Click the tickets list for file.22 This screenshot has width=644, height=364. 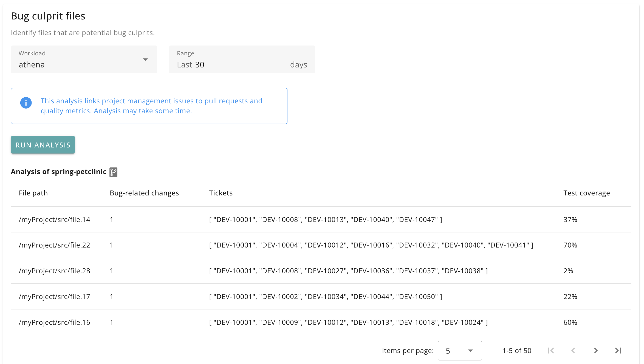(x=371, y=245)
